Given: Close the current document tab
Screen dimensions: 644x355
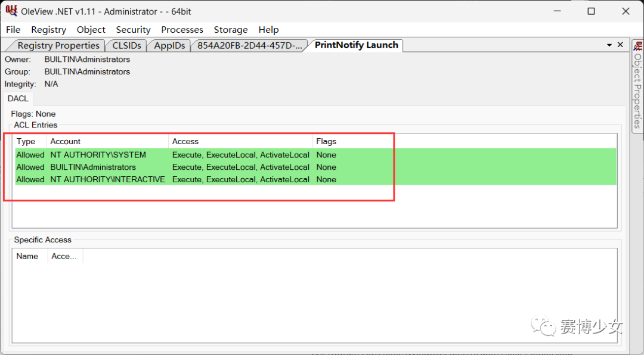Looking at the screenshot, I should point(620,45).
